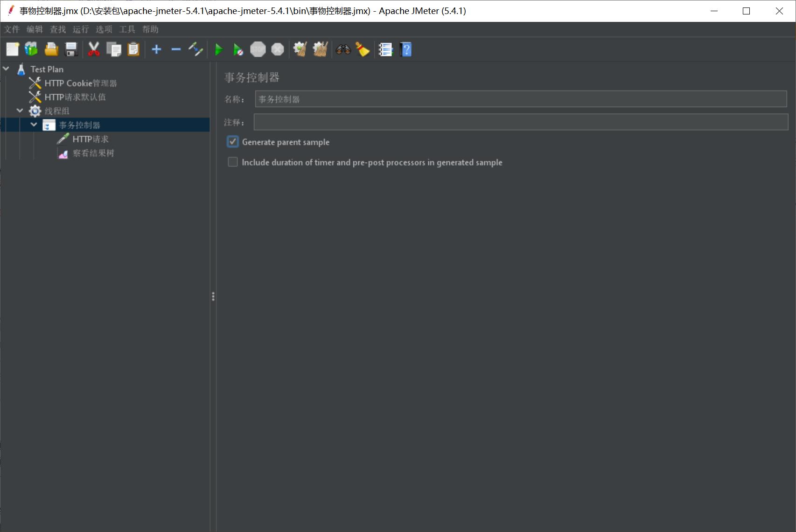Click the panel divider handle dots
The image size is (796, 532).
click(x=213, y=297)
